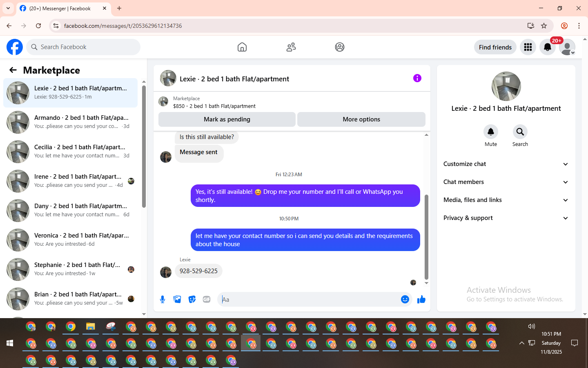Expand Privacy & support section
The width and height of the screenshot is (588, 368).
(506, 218)
